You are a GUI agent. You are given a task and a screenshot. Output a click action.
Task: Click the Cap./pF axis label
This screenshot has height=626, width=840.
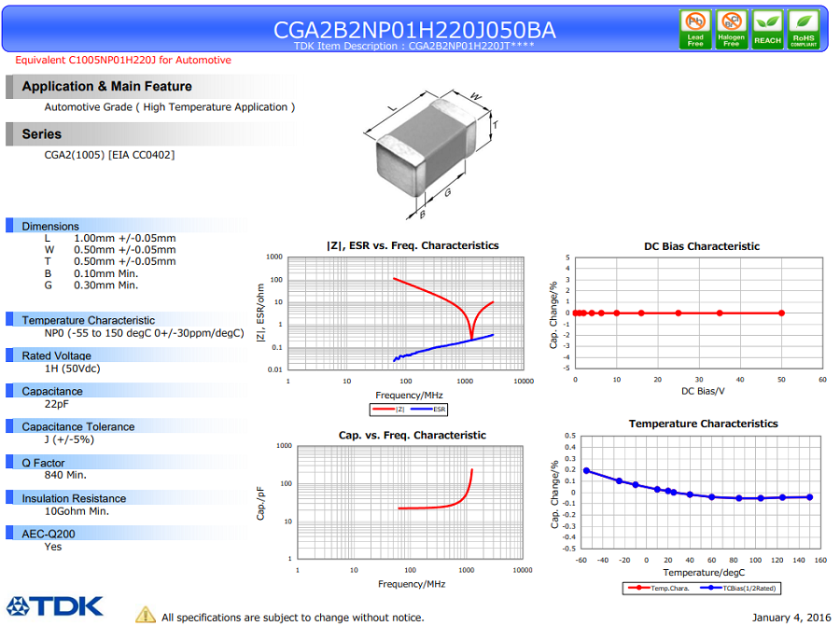pos(260,504)
